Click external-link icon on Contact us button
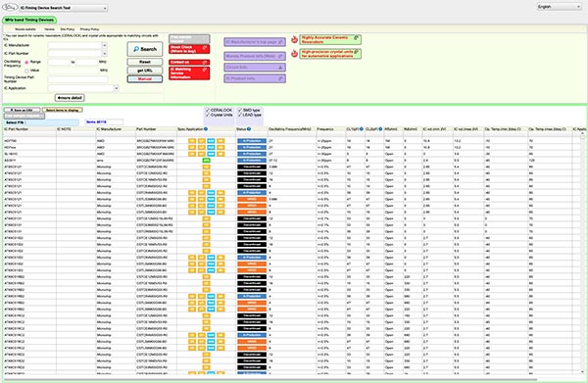Viewport: 588px width, 383px height. coord(205,63)
